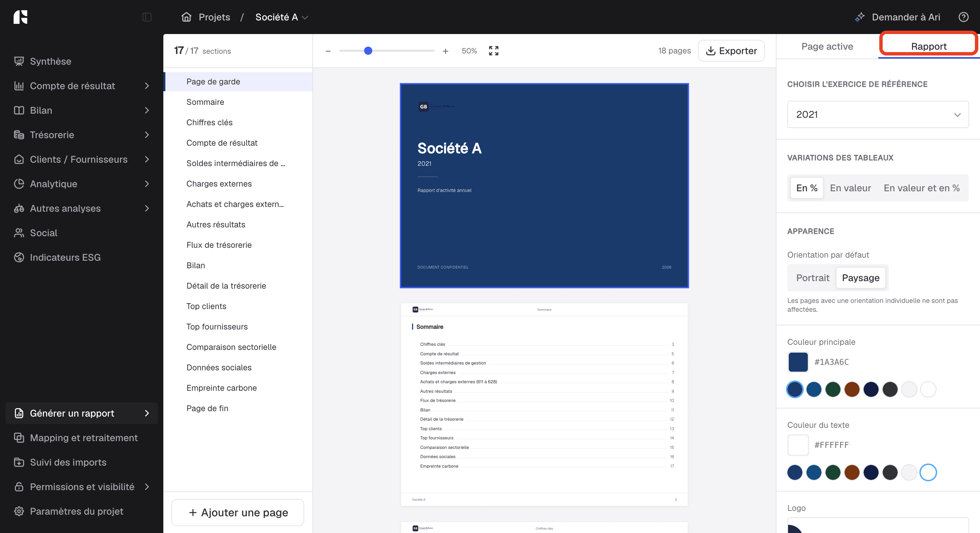This screenshot has width=980, height=533.
Task: Click the fullscreen expand icon
Action: [x=493, y=51]
